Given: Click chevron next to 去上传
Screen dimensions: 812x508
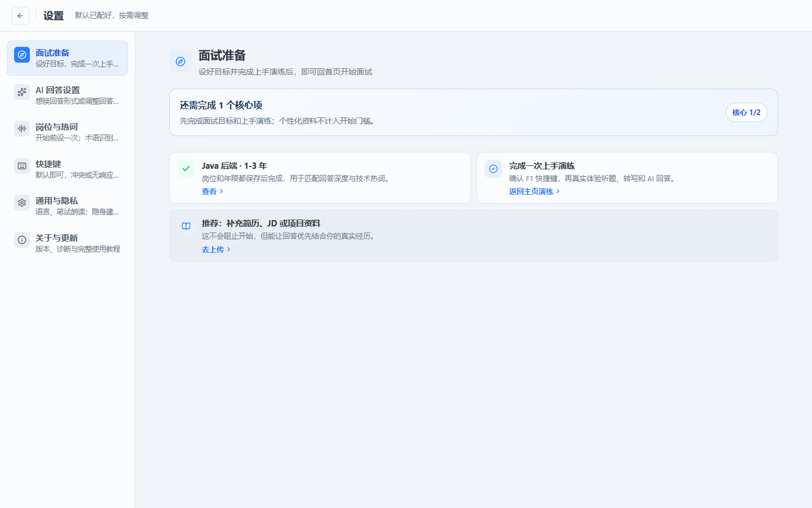Looking at the screenshot, I should [228, 249].
